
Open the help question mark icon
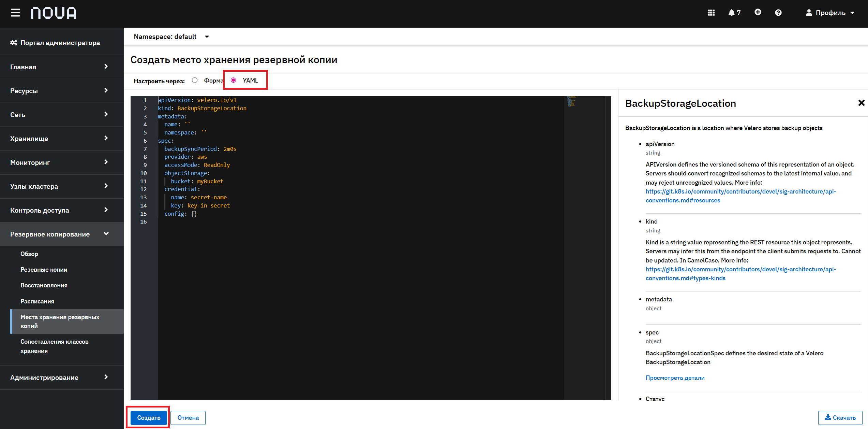(x=778, y=13)
